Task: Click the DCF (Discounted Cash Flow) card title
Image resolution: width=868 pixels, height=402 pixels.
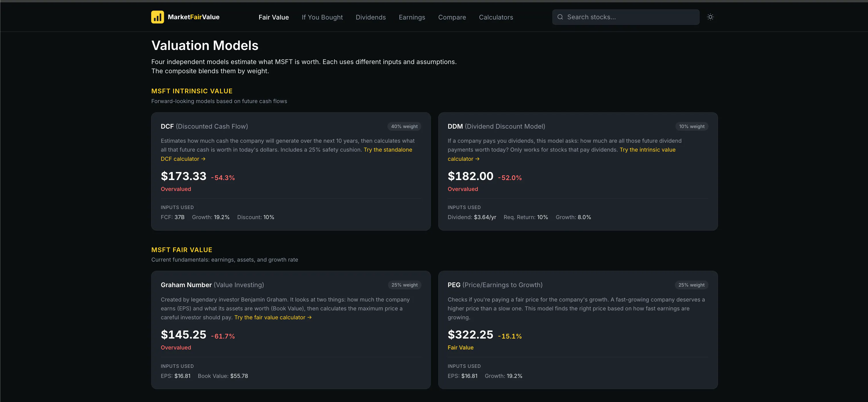Action: [x=204, y=126]
